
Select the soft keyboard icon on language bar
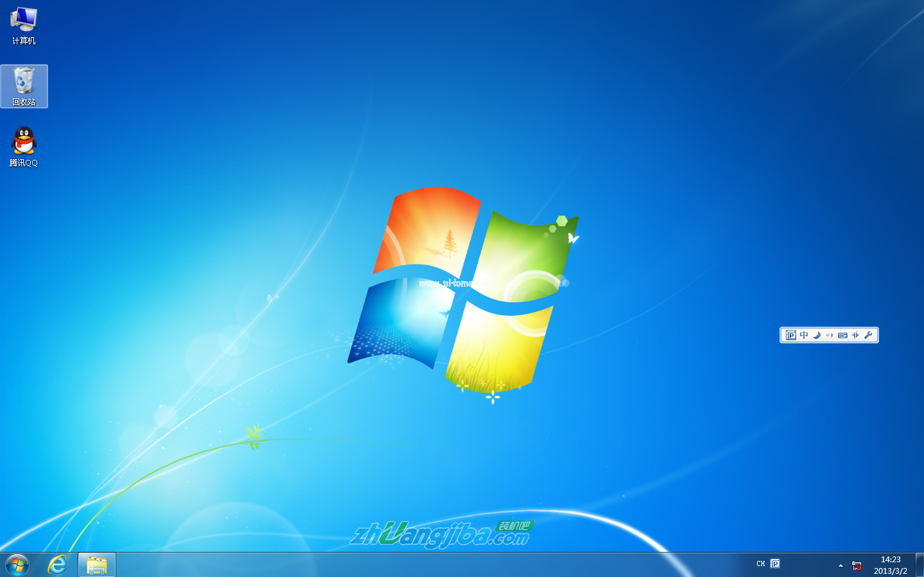tap(842, 335)
